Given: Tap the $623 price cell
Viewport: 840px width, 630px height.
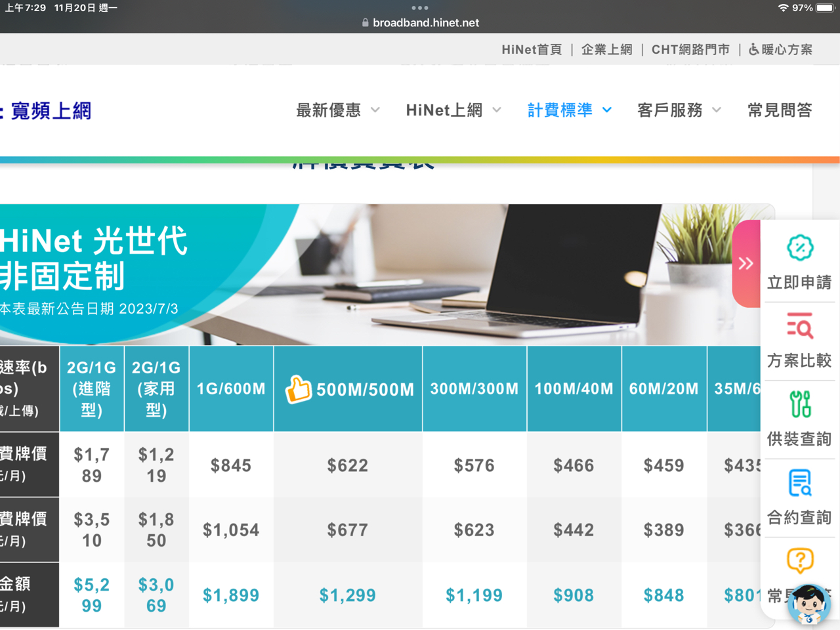Looking at the screenshot, I should pyautogui.click(x=474, y=530).
